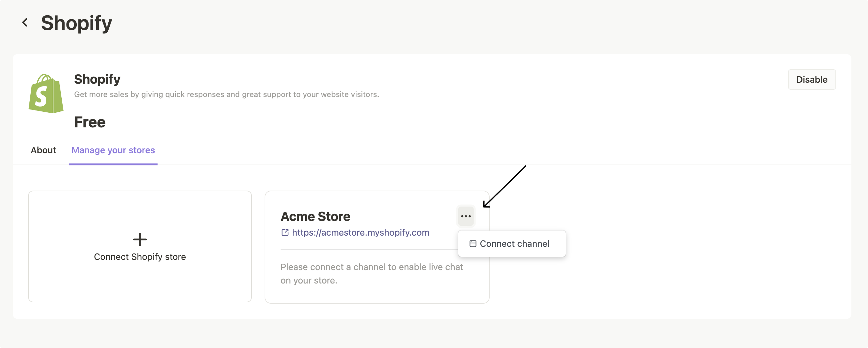Open the Manage your stores tab
868x348 pixels.
coord(113,150)
